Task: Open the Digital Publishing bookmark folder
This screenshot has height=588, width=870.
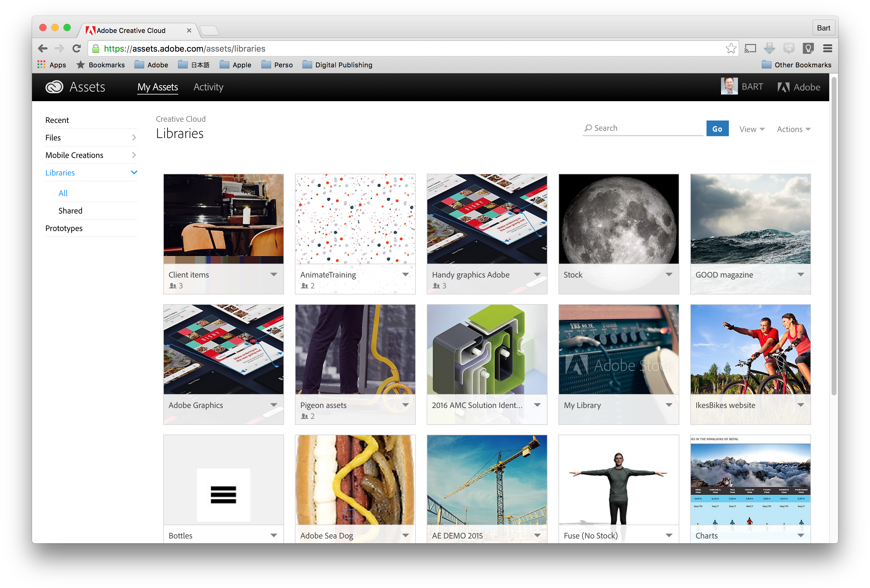Action: pyautogui.click(x=337, y=65)
